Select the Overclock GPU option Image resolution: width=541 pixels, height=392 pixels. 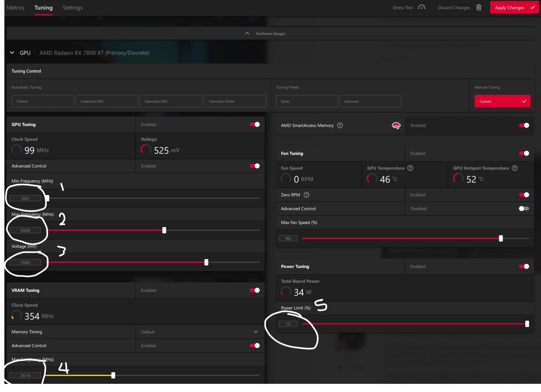point(171,101)
